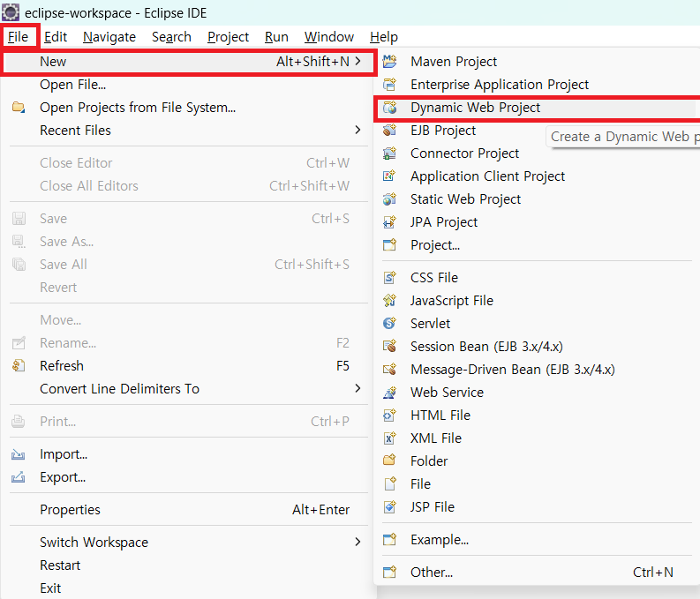Viewport: 700px width, 599px height.
Task: Open the Run menu
Action: pos(276,36)
